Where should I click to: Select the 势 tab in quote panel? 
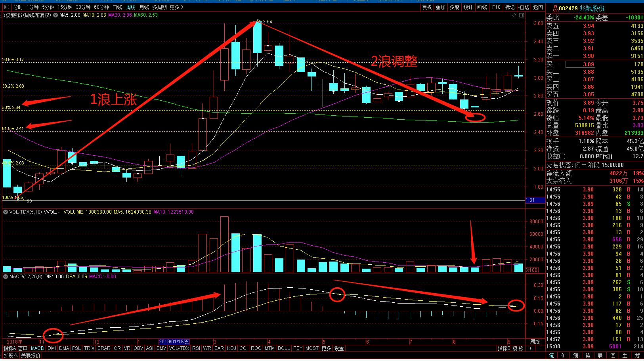588,356
